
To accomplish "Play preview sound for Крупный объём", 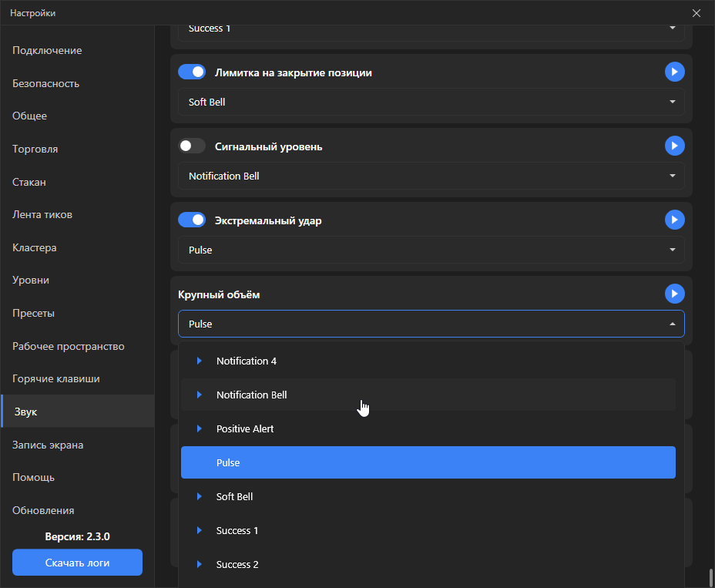I will tap(674, 294).
